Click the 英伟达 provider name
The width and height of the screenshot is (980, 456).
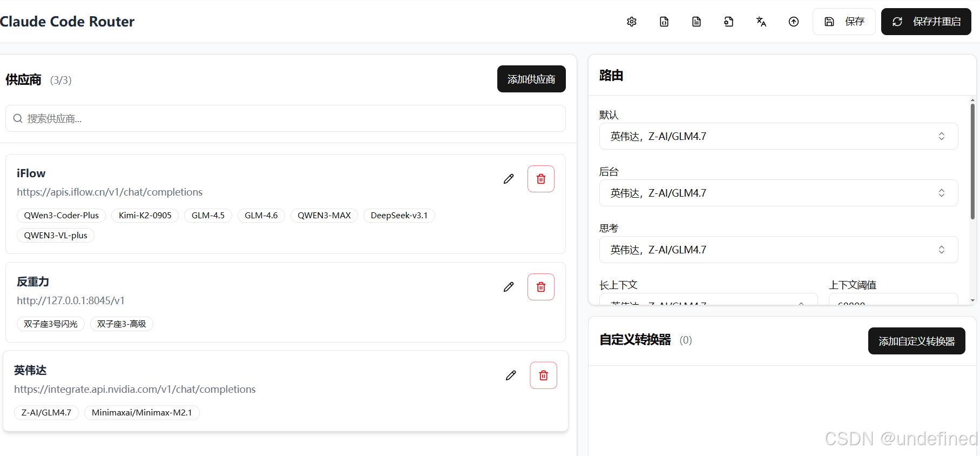click(30, 370)
